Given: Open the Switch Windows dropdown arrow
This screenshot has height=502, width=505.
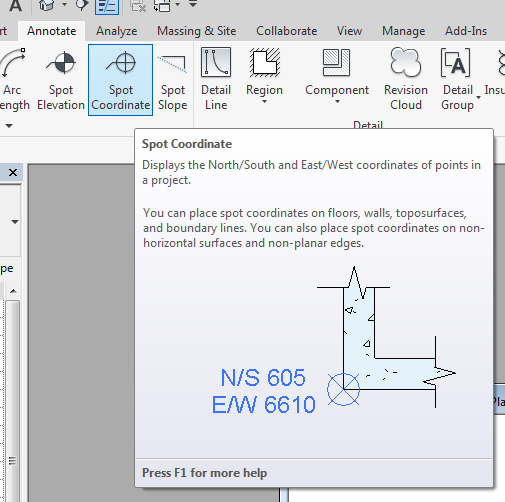Looking at the screenshot, I should coord(178,5).
